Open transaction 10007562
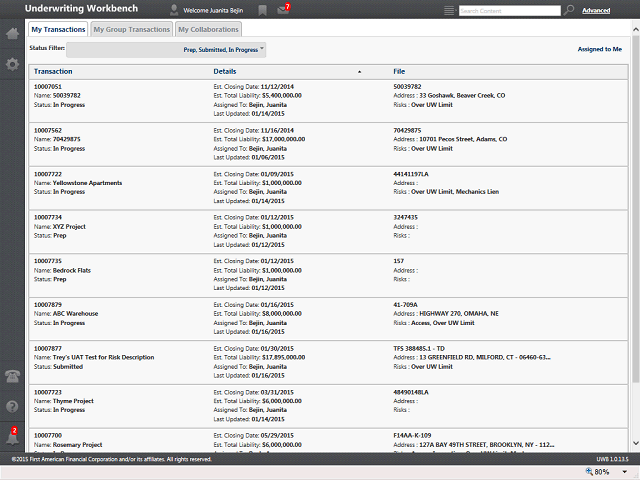Viewport: 640px width, 480px height. [x=48, y=130]
